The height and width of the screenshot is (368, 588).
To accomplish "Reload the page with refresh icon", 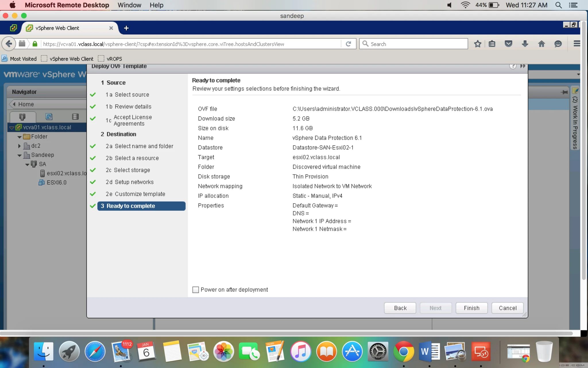I will coord(348,44).
